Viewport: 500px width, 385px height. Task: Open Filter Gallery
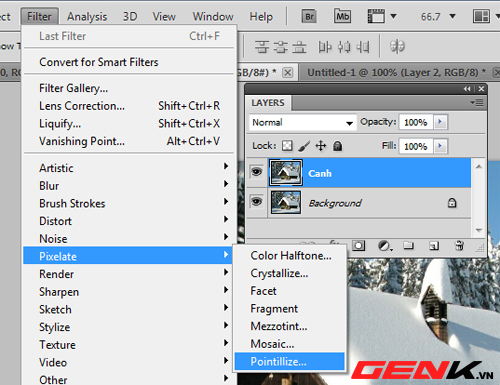pos(127,88)
